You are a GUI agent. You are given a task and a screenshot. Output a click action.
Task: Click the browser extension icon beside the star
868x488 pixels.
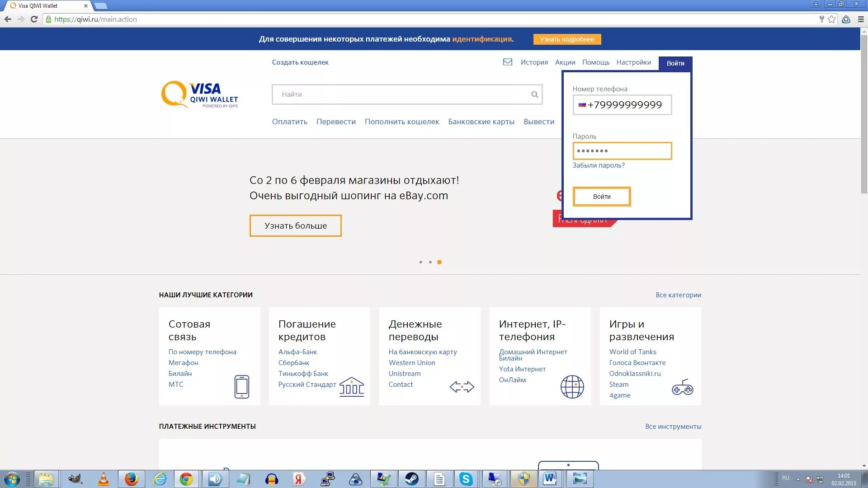[846, 19]
